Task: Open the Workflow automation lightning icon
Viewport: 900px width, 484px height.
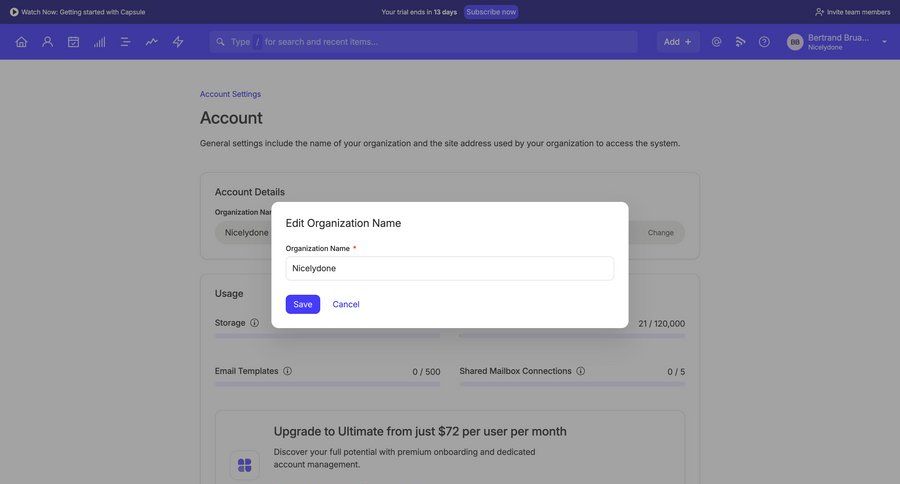Action: [178, 42]
